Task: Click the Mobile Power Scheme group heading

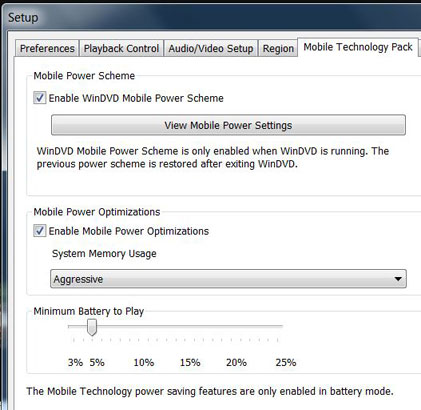Action: coord(84,76)
